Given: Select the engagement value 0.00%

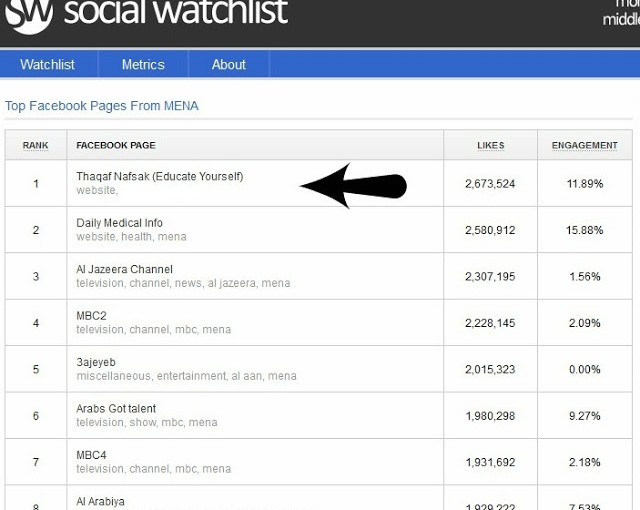Looking at the screenshot, I should click(585, 369).
